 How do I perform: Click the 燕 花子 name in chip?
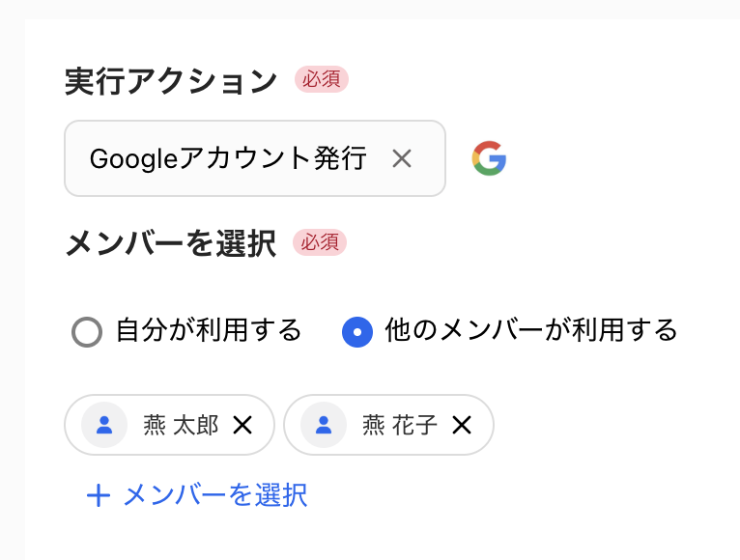click(x=400, y=425)
